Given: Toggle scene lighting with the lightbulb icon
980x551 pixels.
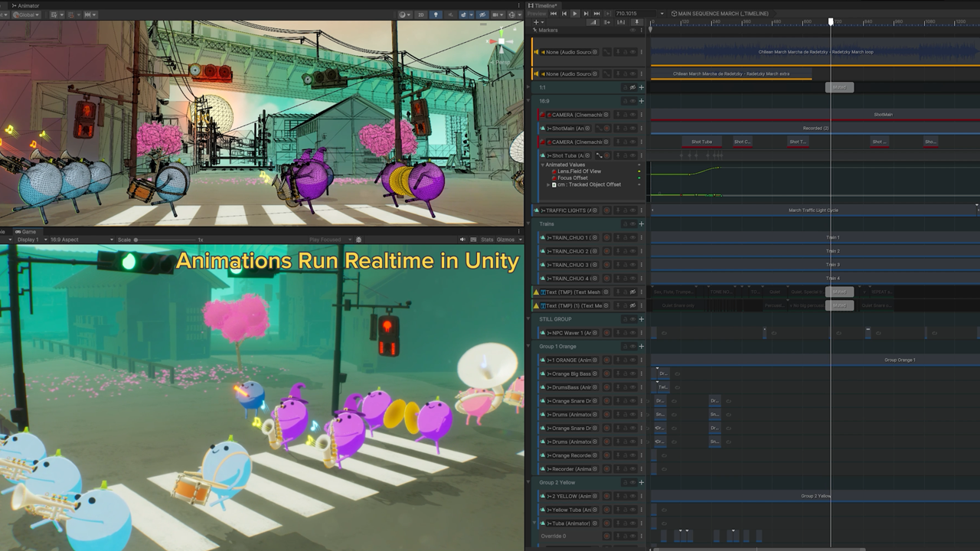Looking at the screenshot, I should (436, 15).
